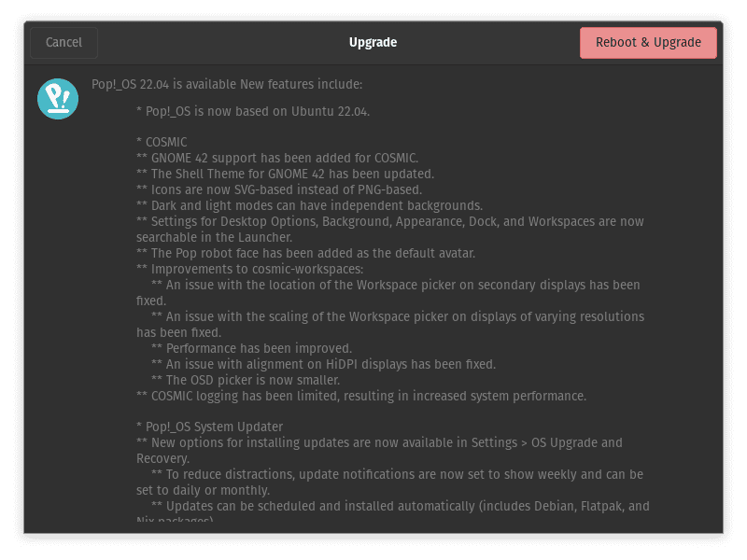
Task: Click the Cancel button
Action: pos(63,42)
